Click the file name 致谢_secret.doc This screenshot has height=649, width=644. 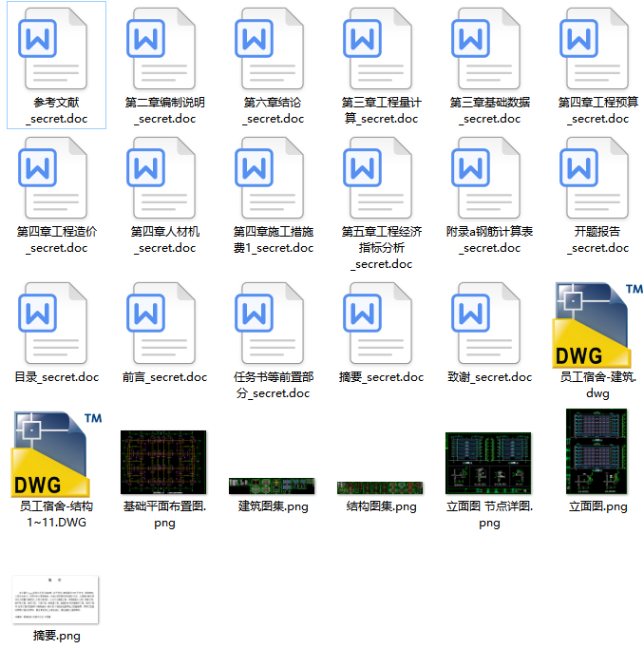click(490, 377)
